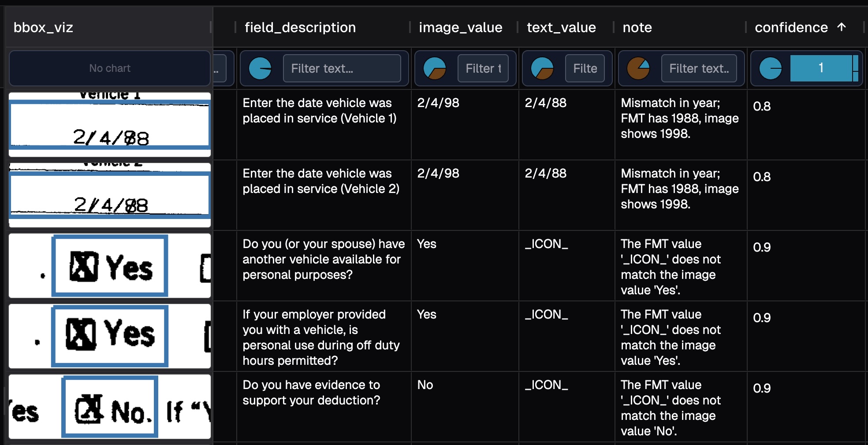This screenshot has width=868, height=445.
Task: Click the 'No.' checkbox crop thumbnail
Action: pyautogui.click(x=110, y=407)
